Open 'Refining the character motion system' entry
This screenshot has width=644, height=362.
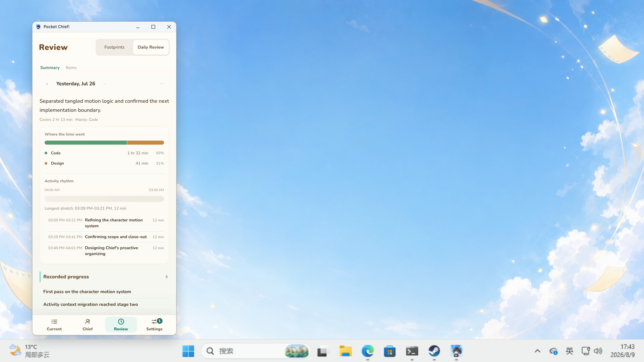pyautogui.click(x=106, y=223)
